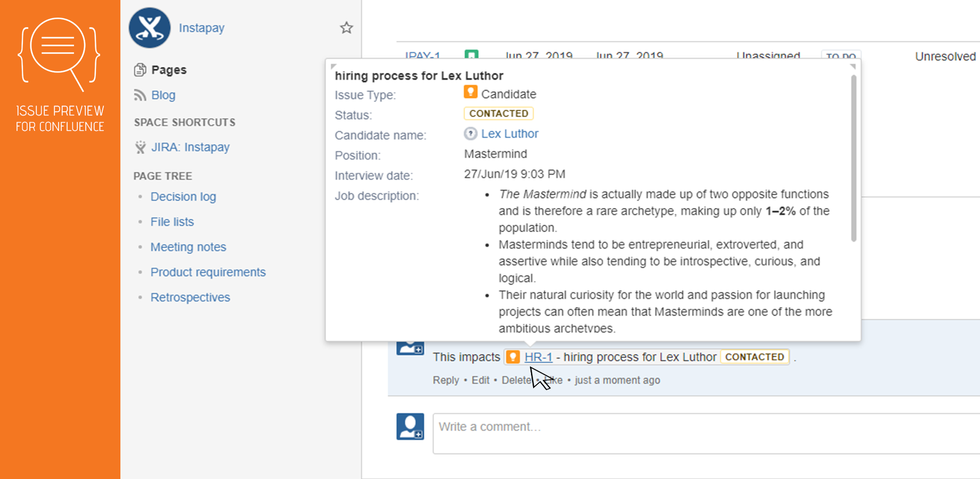The image size is (980, 479).
Task: Click the Issue Preview for Confluence logo
Action: click(60, 75)
